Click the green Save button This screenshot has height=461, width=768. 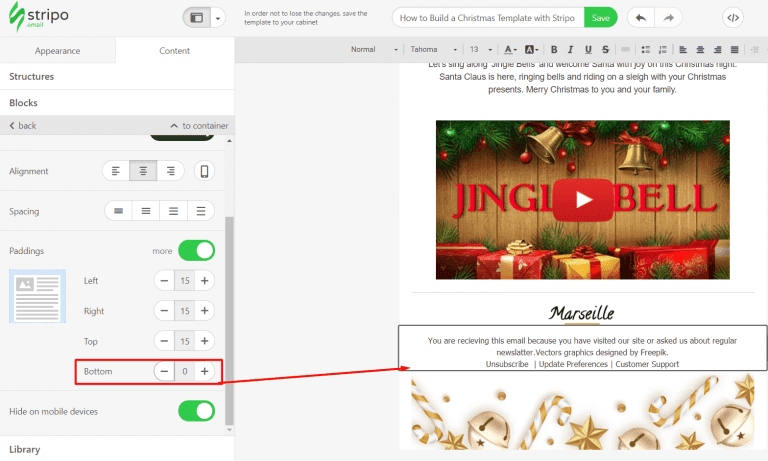pos(600,18)
